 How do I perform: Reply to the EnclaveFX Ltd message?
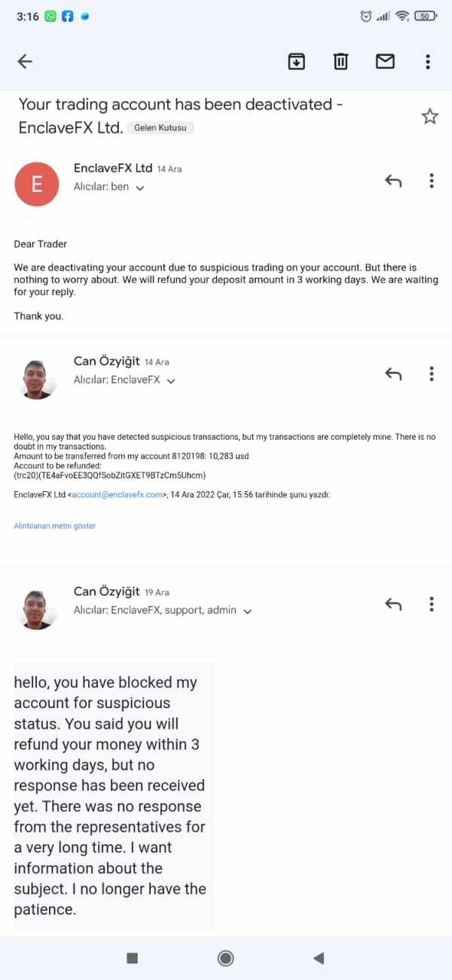(393, 181)
